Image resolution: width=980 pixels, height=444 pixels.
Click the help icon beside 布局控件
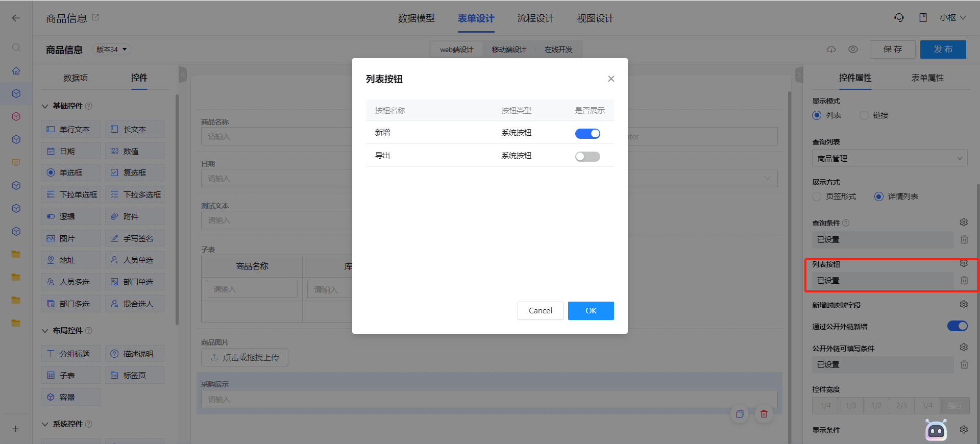(89, 331)
